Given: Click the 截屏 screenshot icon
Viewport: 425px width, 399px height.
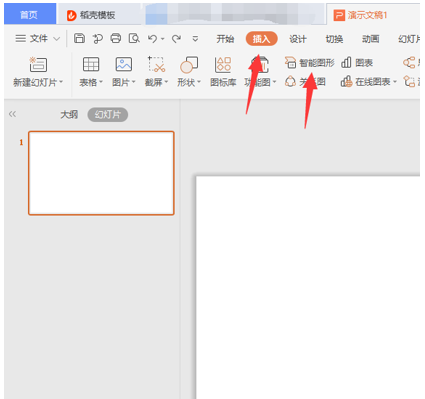Looking at the screenshot, I should [156, 64].
